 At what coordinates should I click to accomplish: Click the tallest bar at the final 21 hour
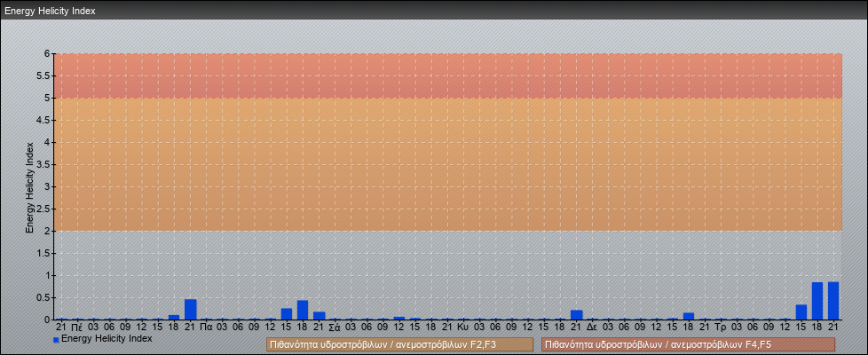pyautogui.click(x=833, y=301)
